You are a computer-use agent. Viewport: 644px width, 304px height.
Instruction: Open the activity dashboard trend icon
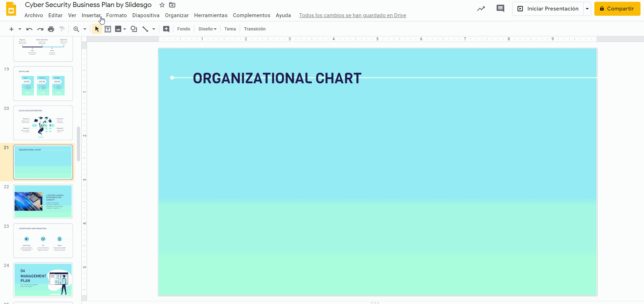click(x=481, y=9)
